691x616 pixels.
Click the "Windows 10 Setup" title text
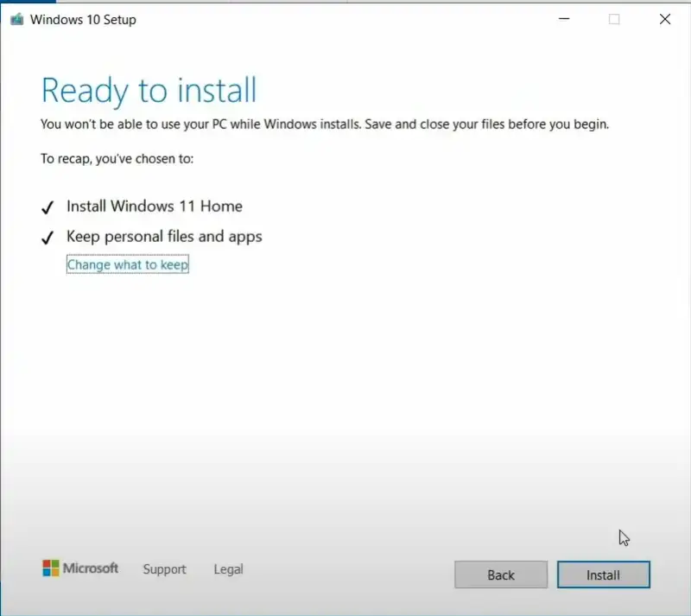click(83, 20)
